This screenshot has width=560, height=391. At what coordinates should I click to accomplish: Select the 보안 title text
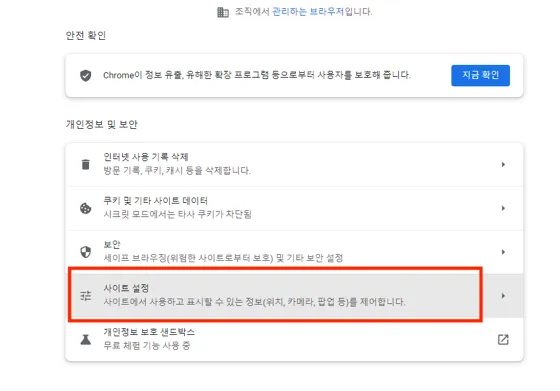coord(112,245)
